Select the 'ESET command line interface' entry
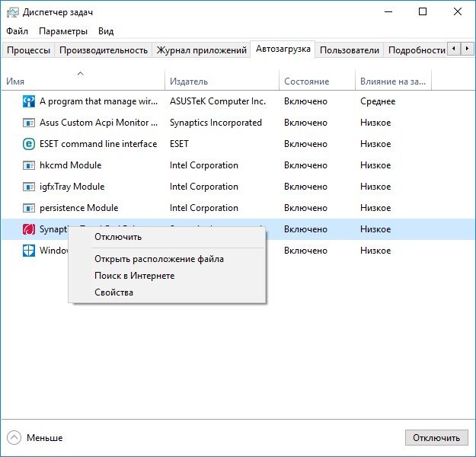The width and height of the screenshot is (476, 457). tap(238, 144)
